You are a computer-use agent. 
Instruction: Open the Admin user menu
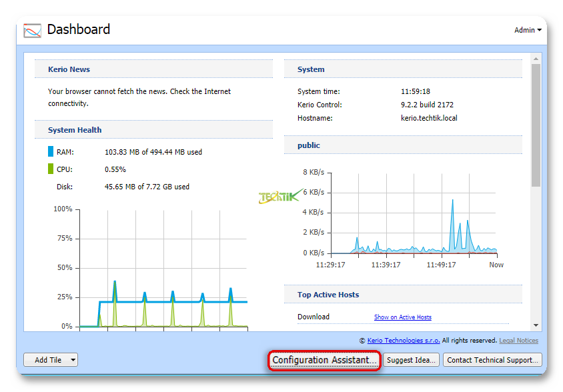point(527,30)
